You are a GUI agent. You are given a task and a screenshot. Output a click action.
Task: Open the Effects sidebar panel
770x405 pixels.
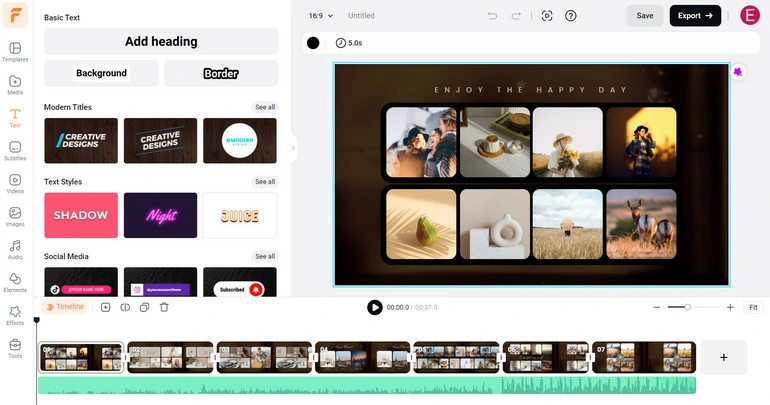pyautogui.click(x=15, y=315)
